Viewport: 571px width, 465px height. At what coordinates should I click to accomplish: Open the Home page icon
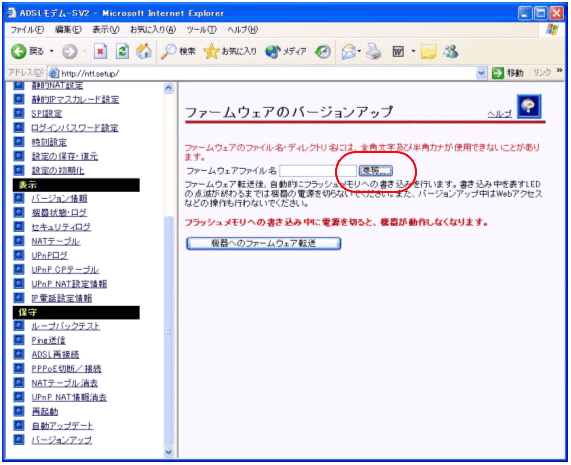(x=144, y=51)
